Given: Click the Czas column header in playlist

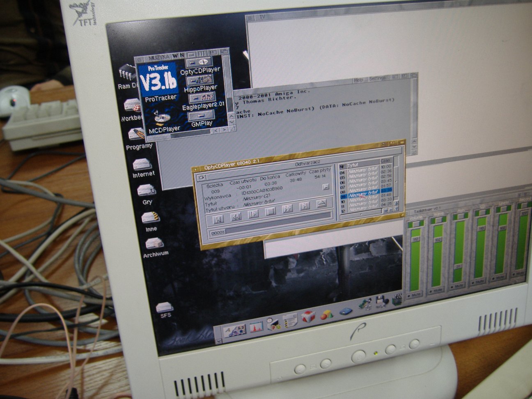Looking at the screenshot, I should point(386,161).
